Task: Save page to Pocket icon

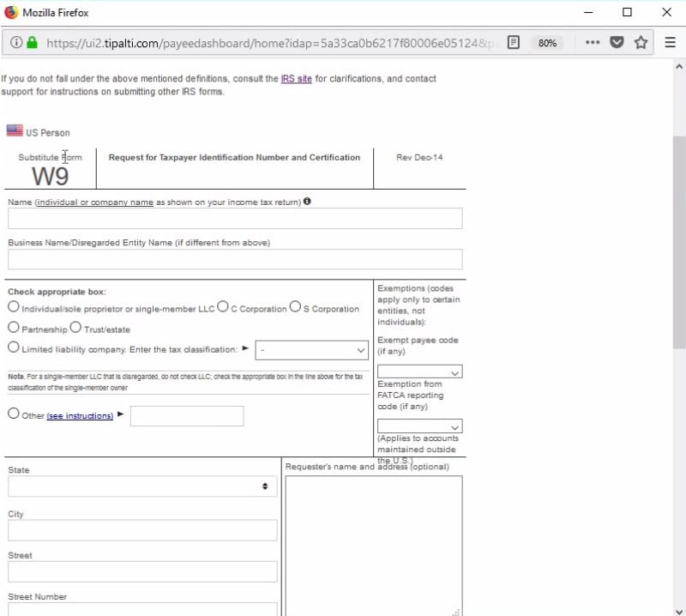Action: coord(617,42)
